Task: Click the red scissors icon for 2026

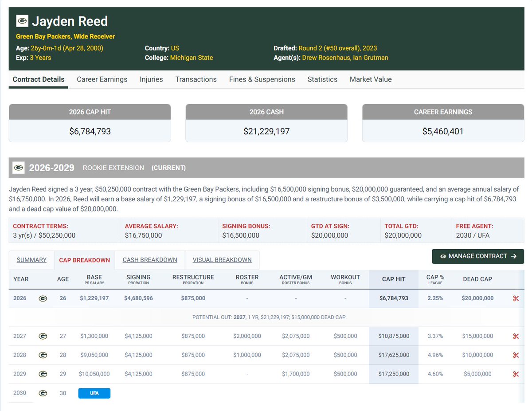Action: 516,298
